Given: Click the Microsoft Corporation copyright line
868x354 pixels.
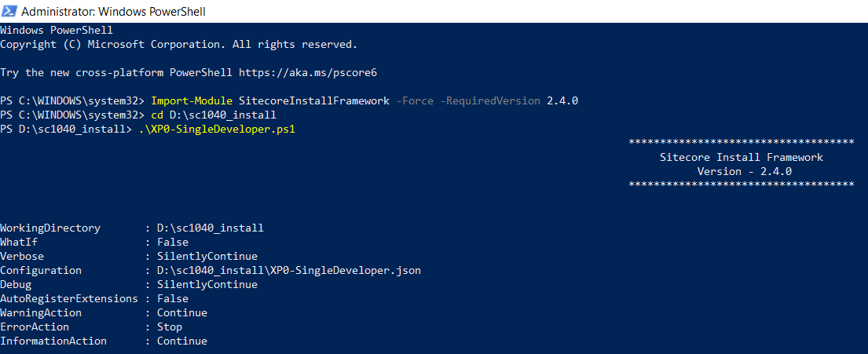Looking at the screenshot, I should coord(178,44).
